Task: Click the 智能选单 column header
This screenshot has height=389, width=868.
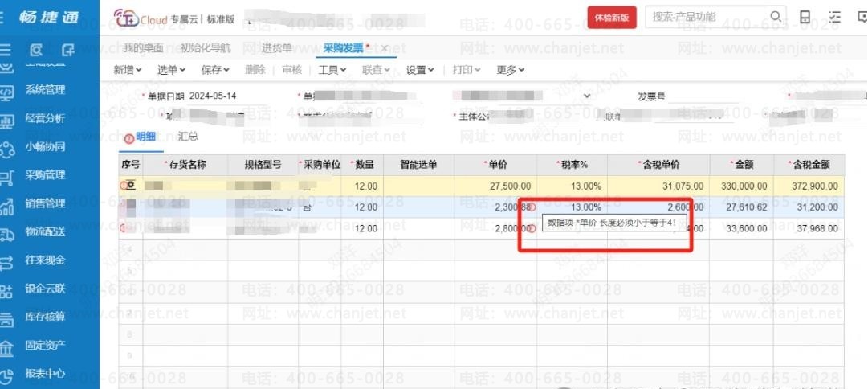Action: click(418, 165)
